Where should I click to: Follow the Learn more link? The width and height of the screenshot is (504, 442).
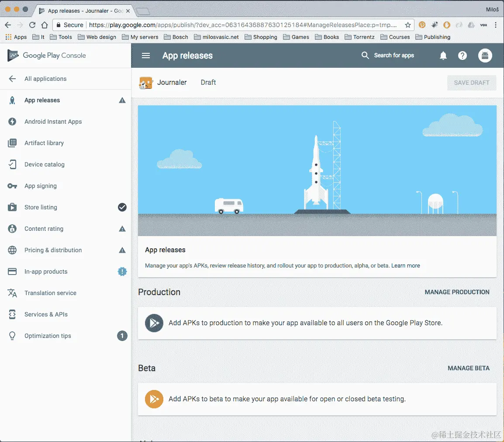pos(405,266)
